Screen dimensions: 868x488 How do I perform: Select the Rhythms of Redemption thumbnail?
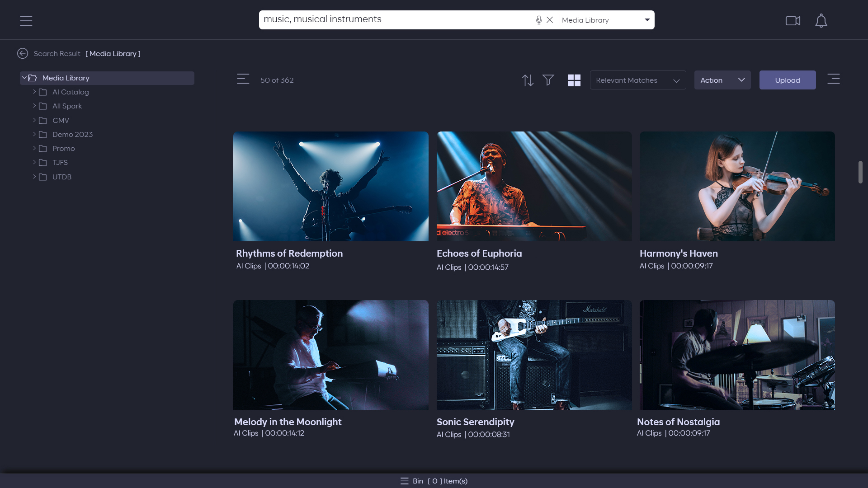[x=331, y=186]
